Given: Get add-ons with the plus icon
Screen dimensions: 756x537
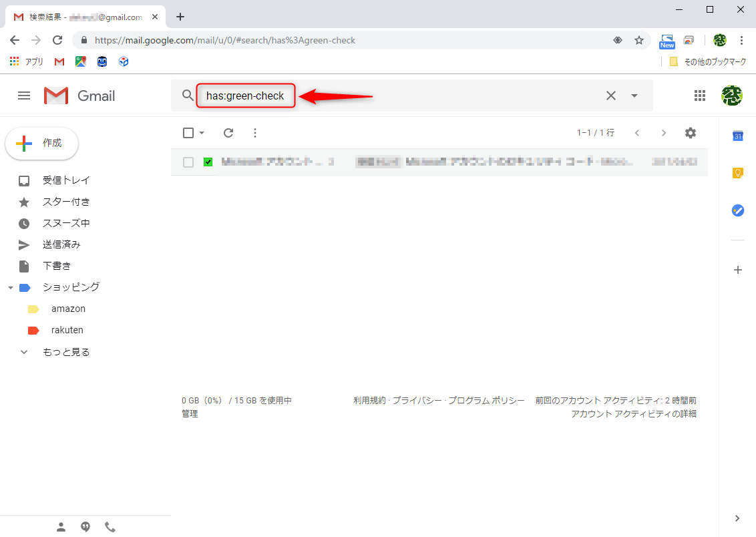Looking at the screenshot, I should pyautogui.click(x=737, y=270).
